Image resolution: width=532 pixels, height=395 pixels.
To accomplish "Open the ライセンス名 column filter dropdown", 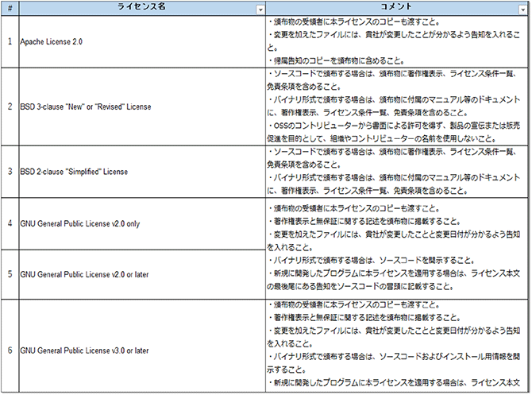I will tap(260, 9).
